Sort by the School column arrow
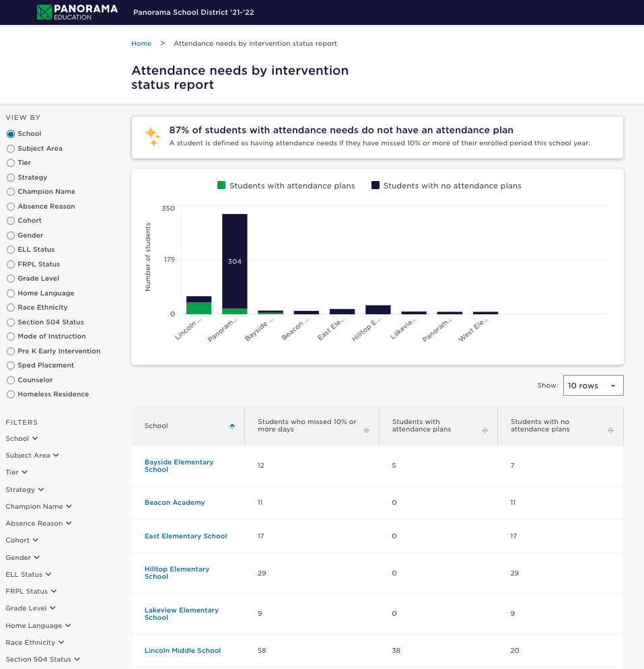Viewport: 644px width, 669px height. pos(232,426)
